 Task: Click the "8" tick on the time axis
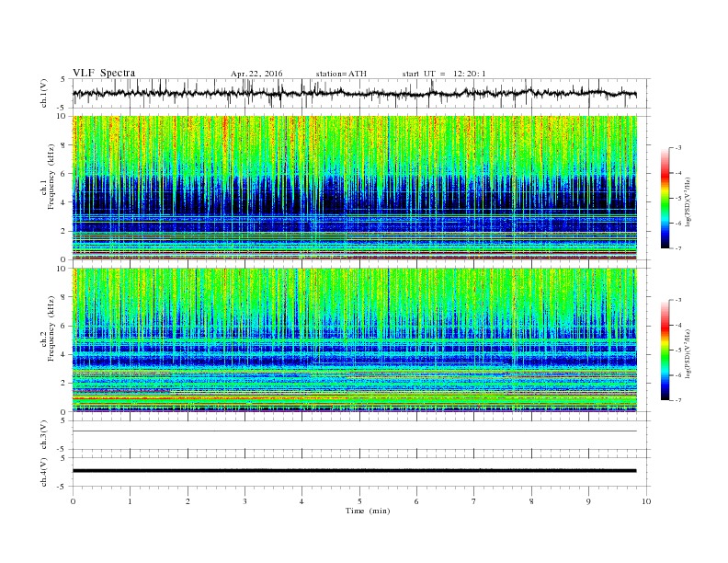tap(531, 501)
